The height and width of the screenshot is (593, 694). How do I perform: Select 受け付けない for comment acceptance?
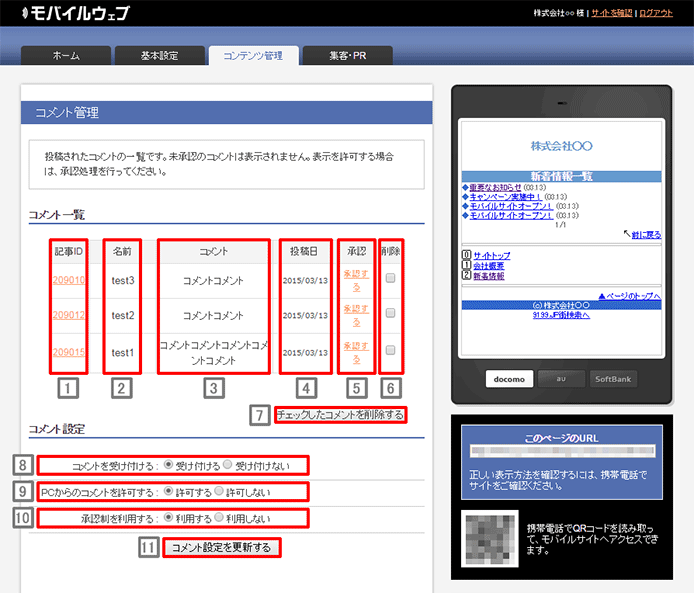point(228,465)
